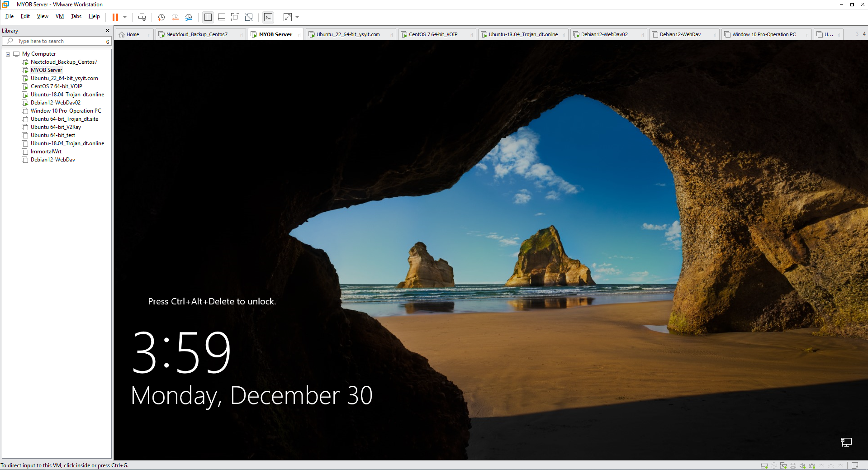Open the message log note icon
The width and height of the screenshot is (868, 470).
coord(855,465)
